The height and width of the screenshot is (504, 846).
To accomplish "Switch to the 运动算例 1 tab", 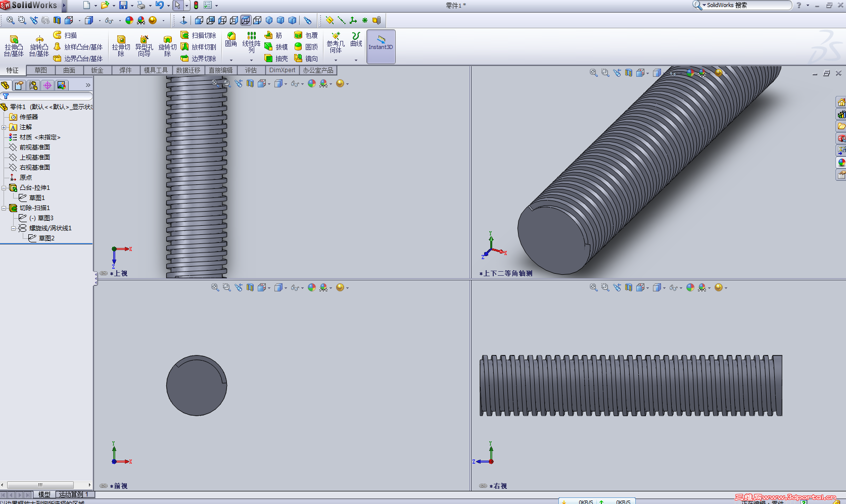I will pyautogui.click(x=75, y=494).
